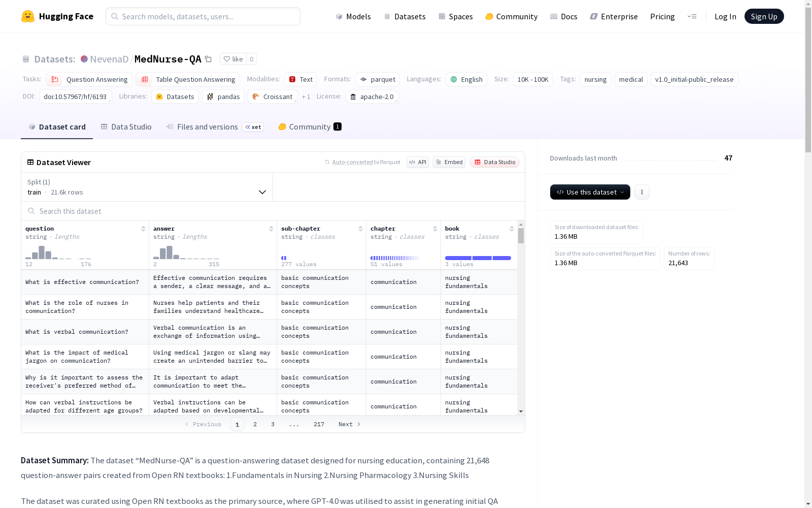Expand the Croissant library options
The height and width of the screenshot is (508, 812).
click(273, 97)
